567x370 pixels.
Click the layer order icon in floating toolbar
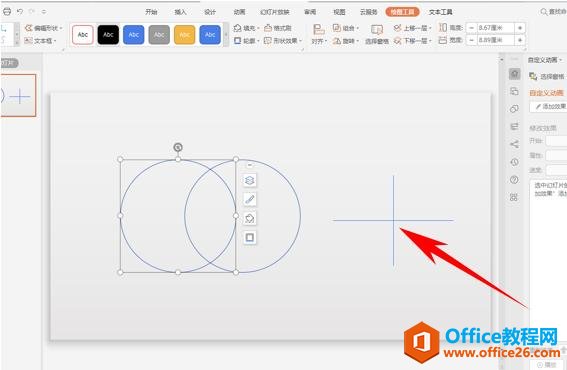click(x=250, y=180)
